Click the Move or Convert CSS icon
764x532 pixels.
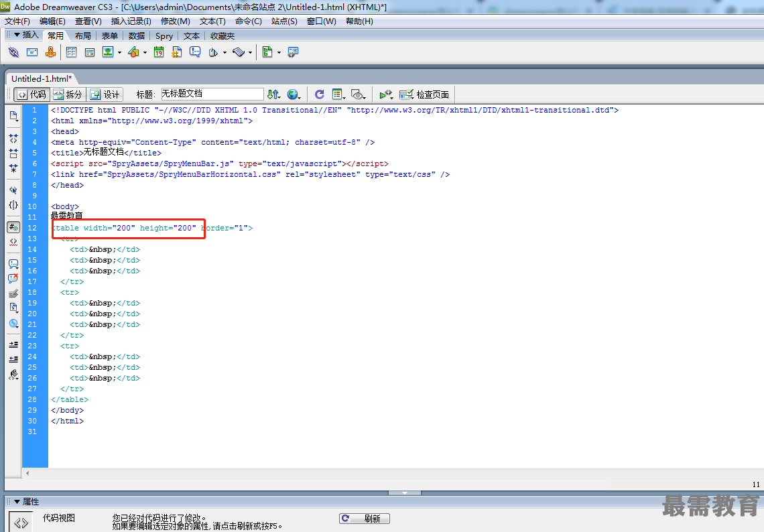coord(13,324)
